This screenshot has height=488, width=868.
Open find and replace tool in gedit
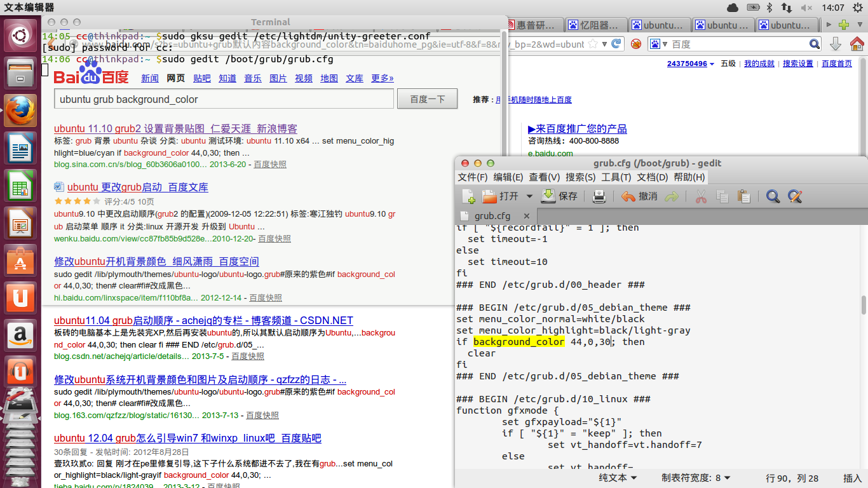point(794,196)
